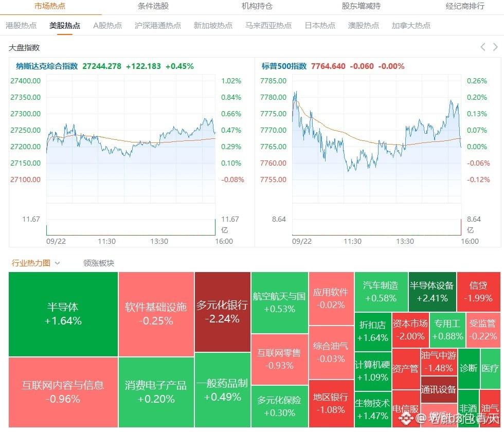Open the 纳斯达克综合指数 title link
504x432 pixels.
coord(47,66)
